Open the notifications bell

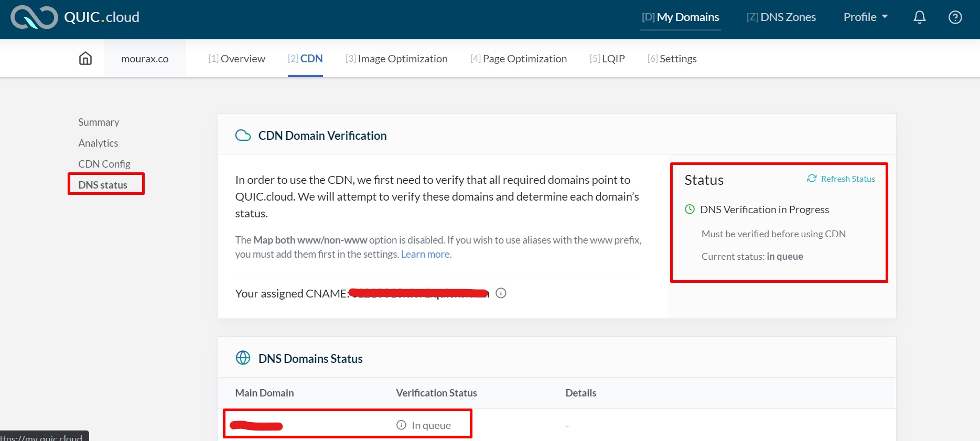click(920, 17)
